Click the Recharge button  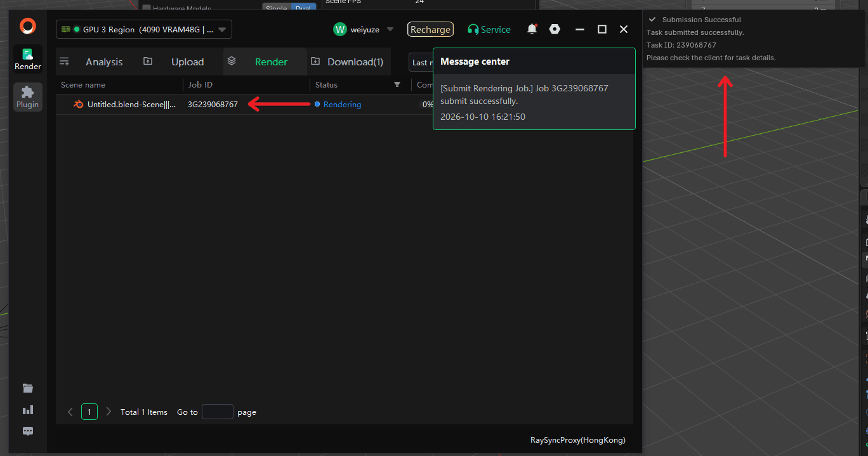430,29
